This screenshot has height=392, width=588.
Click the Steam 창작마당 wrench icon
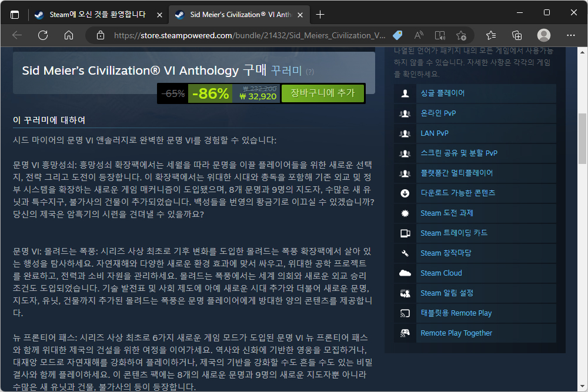[405, 253]
